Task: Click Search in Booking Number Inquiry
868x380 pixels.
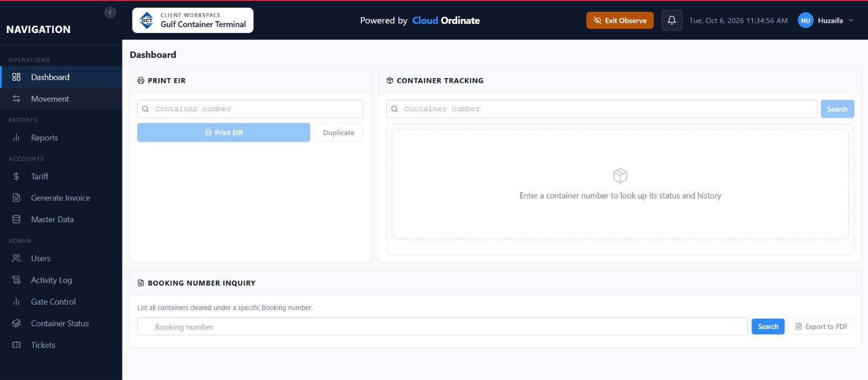Action: tap(768, 326)
